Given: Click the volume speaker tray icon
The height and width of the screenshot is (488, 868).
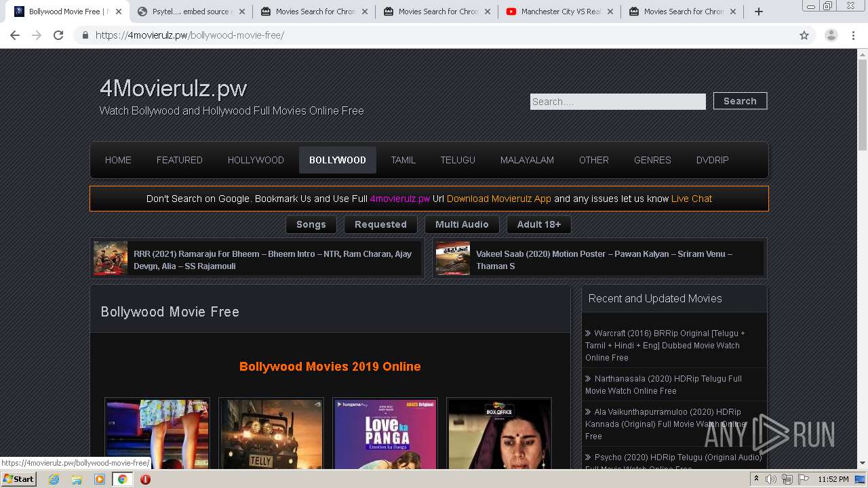Looking at the screenshot, I should tap(771, 479).
